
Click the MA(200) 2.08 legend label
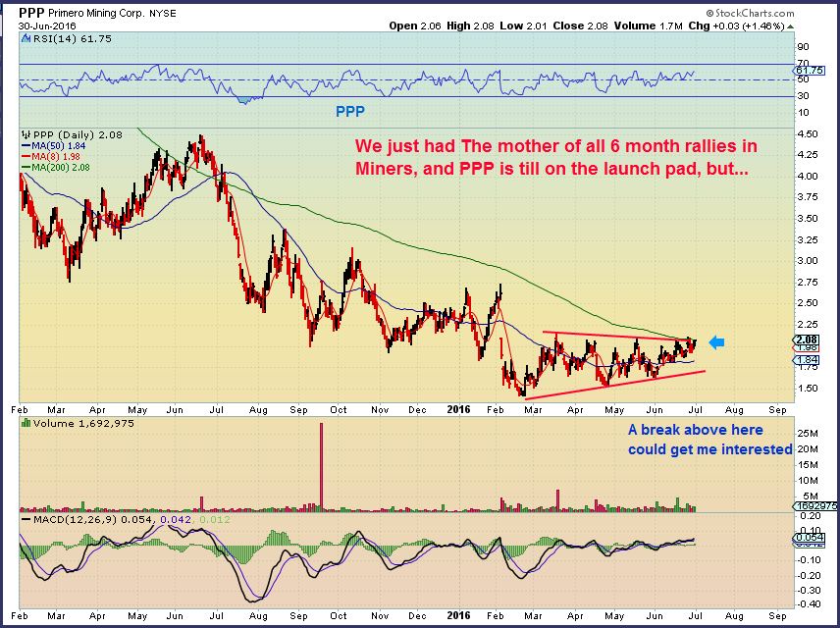coord(61,167)
